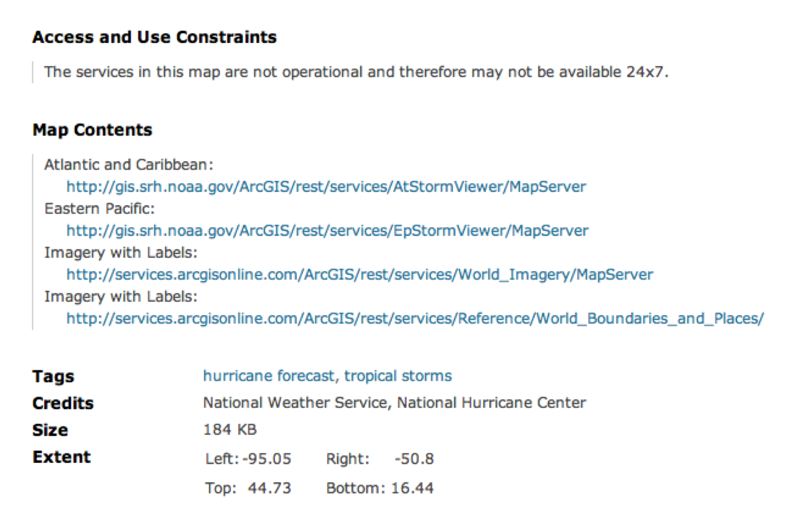
Task: Click the Map Contents heading
Action: click(92, 130)
